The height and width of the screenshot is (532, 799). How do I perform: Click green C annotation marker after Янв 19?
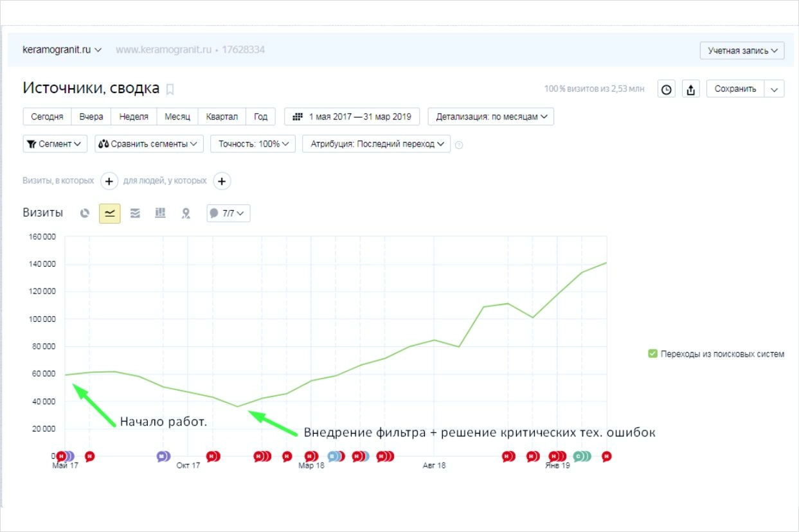tap(581, 456)
